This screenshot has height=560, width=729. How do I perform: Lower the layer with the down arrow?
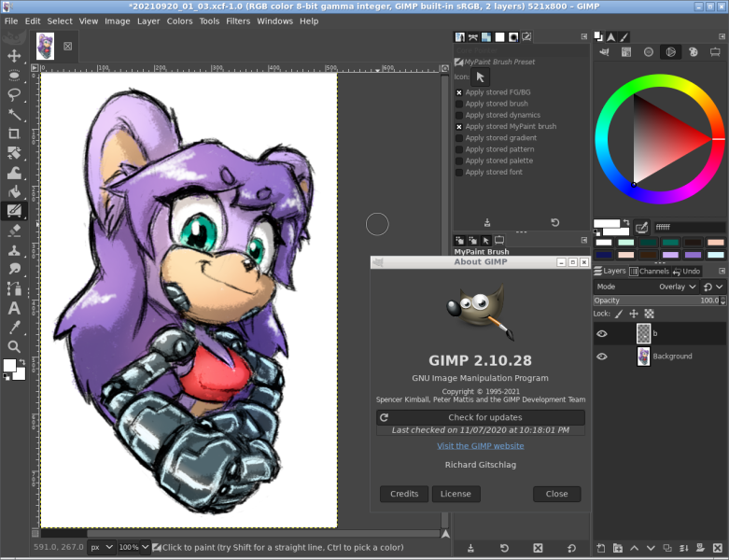(651, 548)
